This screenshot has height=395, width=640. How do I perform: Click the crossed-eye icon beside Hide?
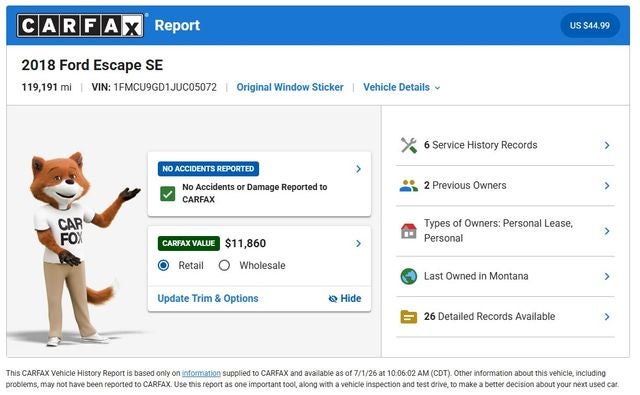click(333, 299)
